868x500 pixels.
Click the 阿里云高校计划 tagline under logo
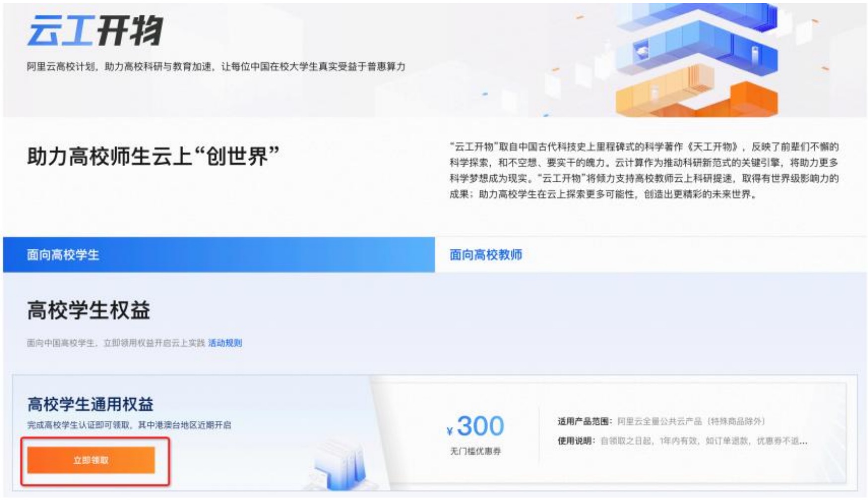click(216, 67)
